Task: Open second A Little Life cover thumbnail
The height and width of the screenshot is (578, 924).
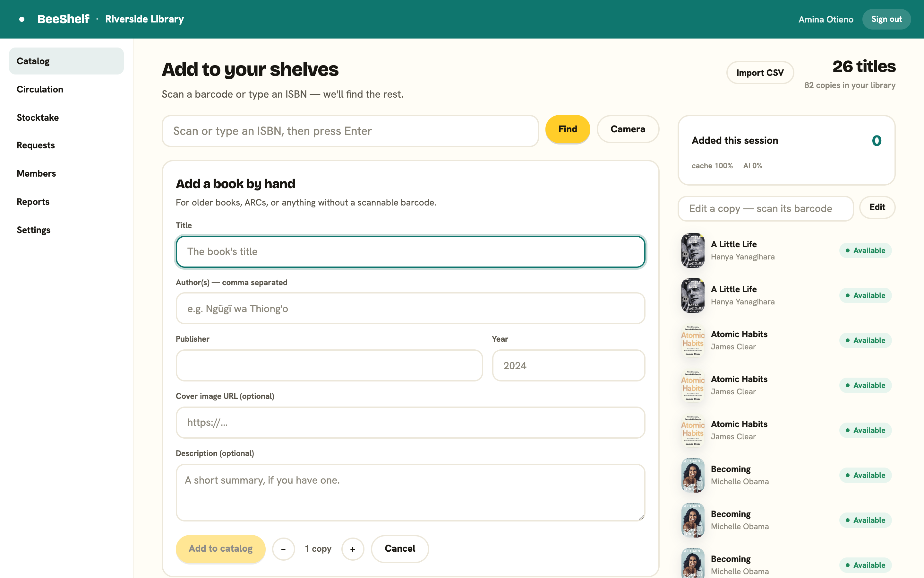Action: (x=693, y=295)
